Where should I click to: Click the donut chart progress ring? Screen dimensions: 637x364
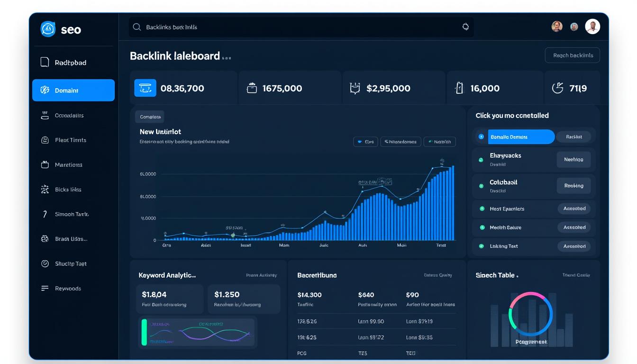(x=531, y=314)
